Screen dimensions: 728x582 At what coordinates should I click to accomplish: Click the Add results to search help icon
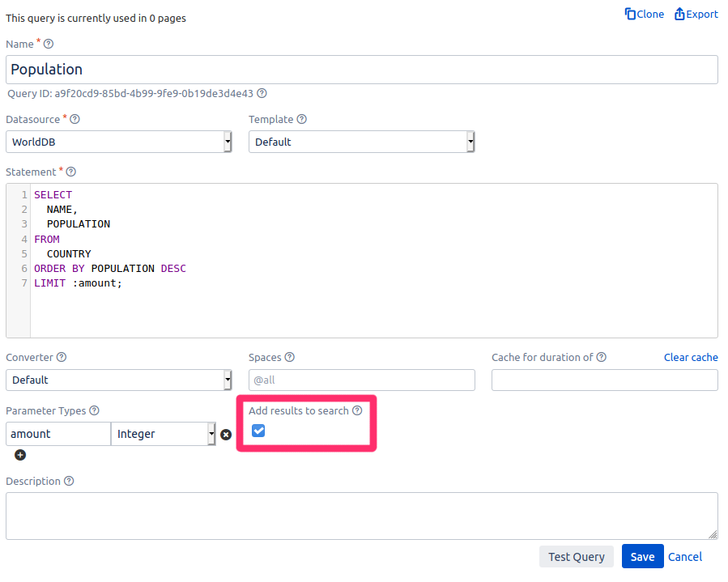tap(357, 410)
